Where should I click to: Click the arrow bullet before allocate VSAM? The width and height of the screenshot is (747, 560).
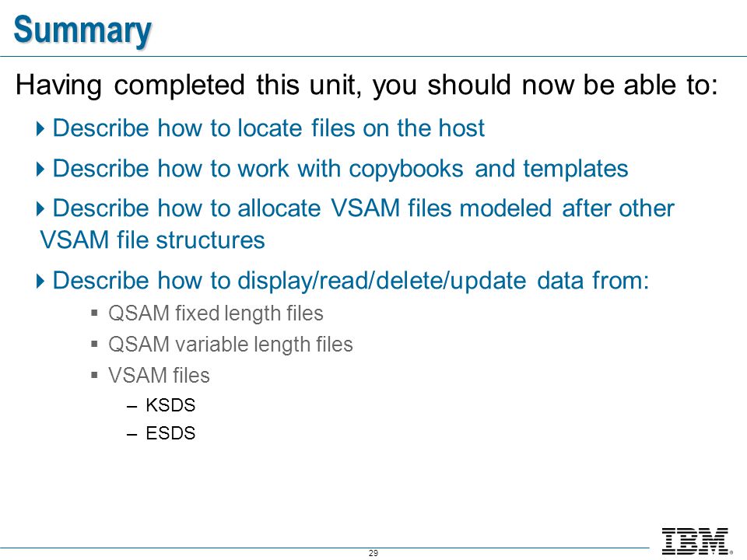click(x=40, y=208)
